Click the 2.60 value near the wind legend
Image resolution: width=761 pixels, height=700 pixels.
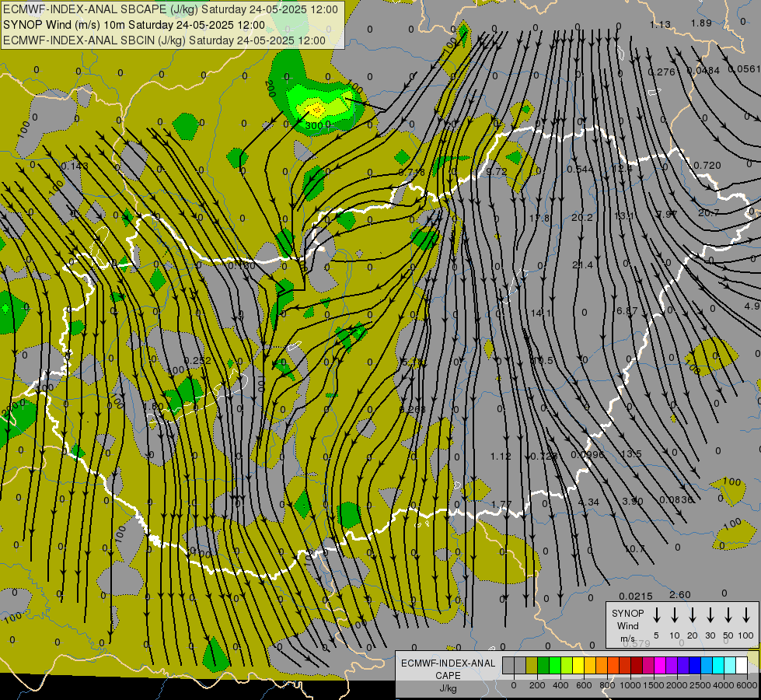680,594
